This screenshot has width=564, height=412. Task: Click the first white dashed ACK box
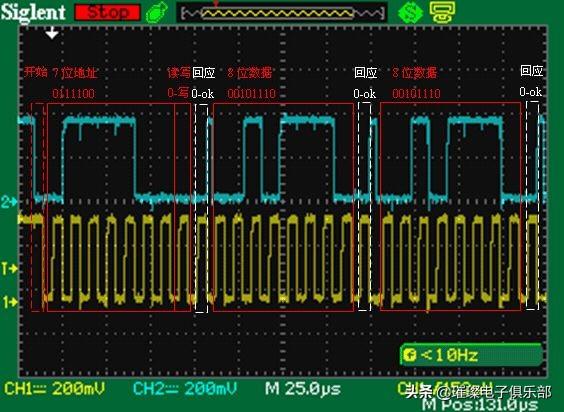[201, 208]
